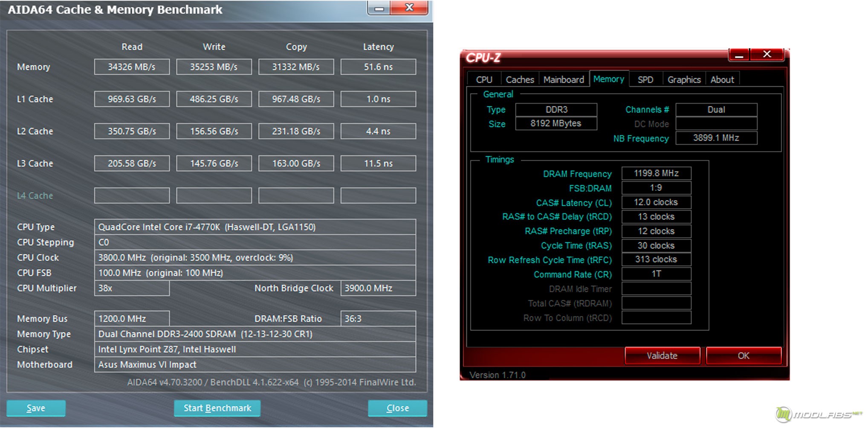Image resolution: width=868 pixels, height=428 pixels.
Task: Click the empty DRAM Idle Timer field
Action: point(656,288)
